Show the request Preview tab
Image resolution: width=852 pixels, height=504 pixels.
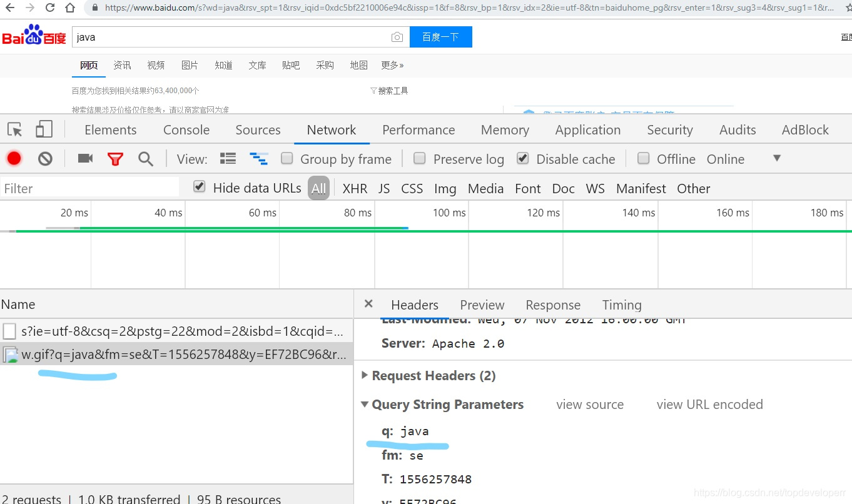tap(482, 305)
